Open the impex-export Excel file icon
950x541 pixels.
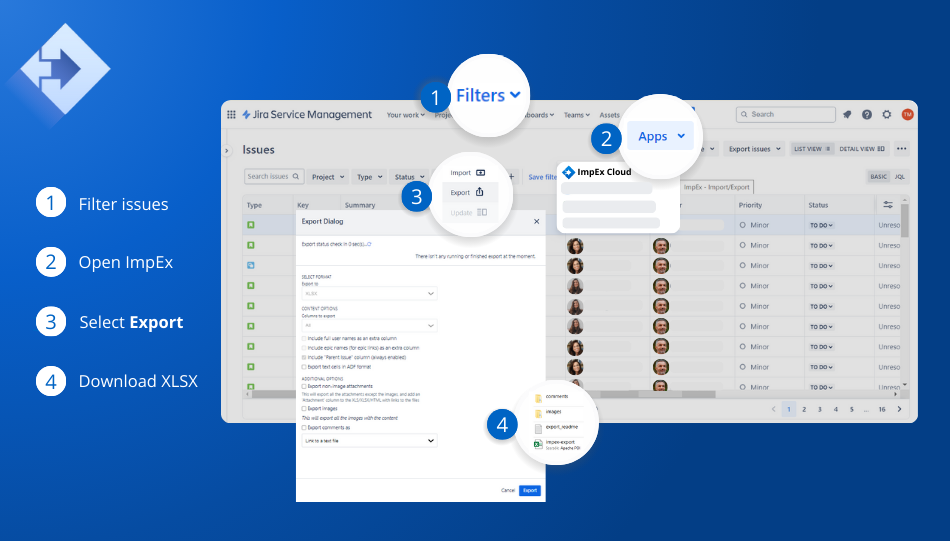point(538,444)
